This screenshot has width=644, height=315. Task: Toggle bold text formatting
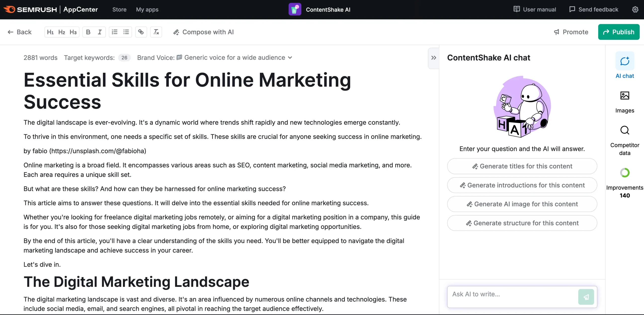pyautogui.click(x=88, y=32)
